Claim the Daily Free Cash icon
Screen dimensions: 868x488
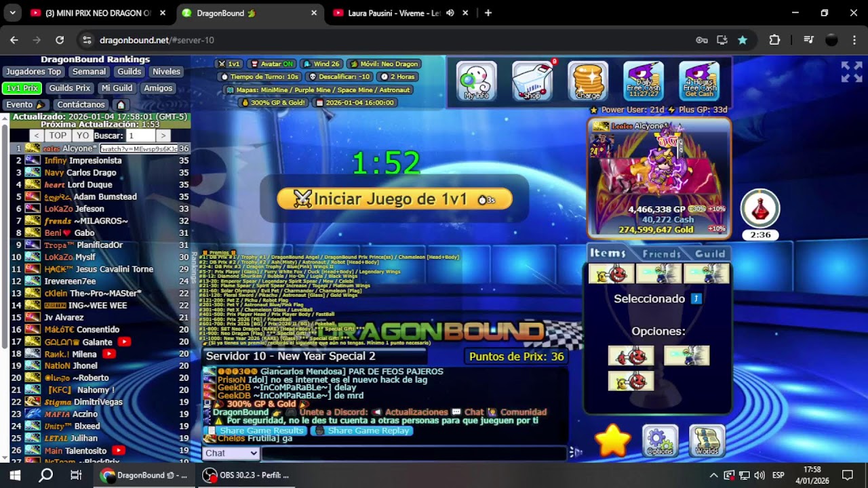pos(644,81)
